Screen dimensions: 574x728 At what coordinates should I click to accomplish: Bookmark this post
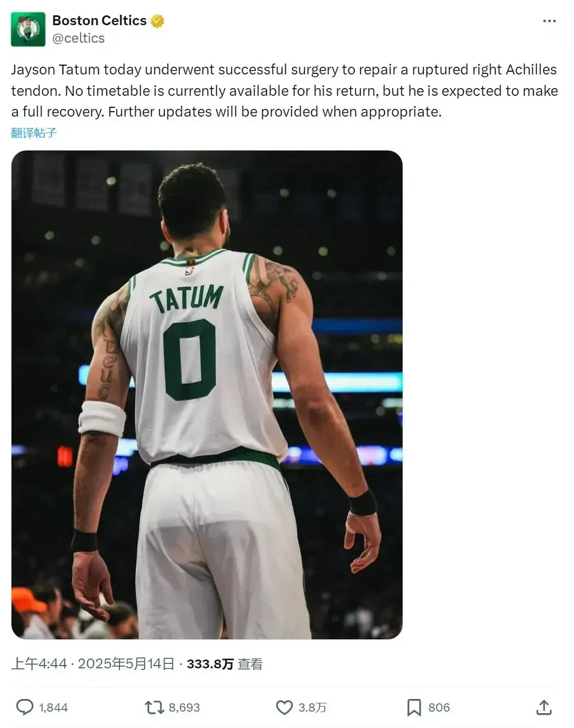coord(414,708)
